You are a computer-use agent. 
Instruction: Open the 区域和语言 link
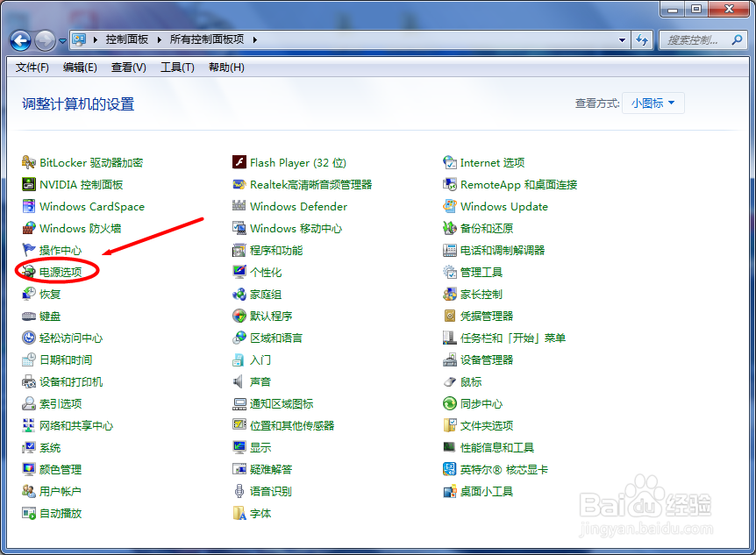[x=276, y=338]
